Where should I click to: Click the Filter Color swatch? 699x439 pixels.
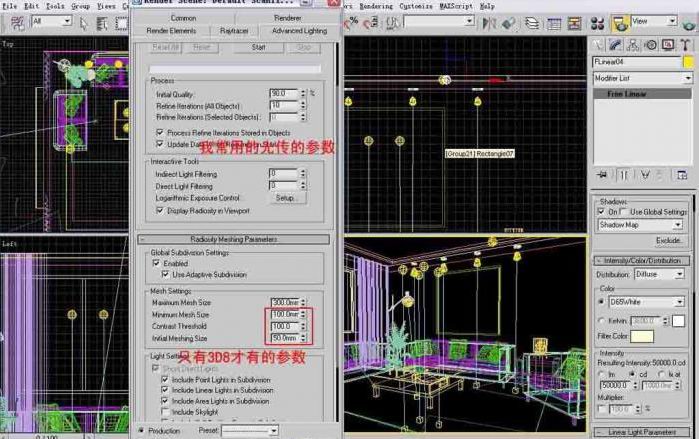642,336
